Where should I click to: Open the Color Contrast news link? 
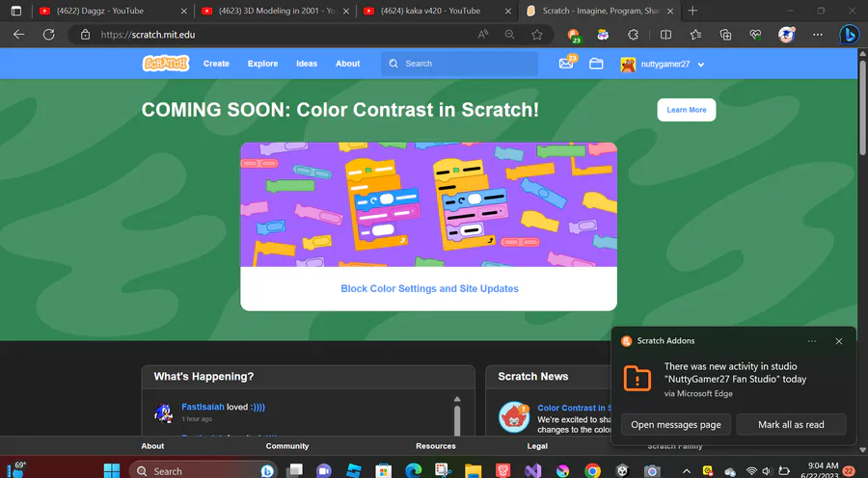(x=574, y=408)
